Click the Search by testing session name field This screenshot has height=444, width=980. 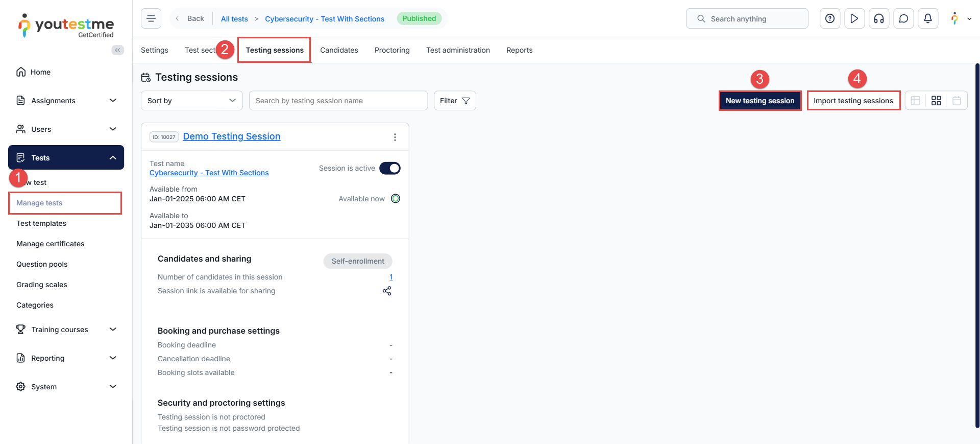[x=338, y=101]
